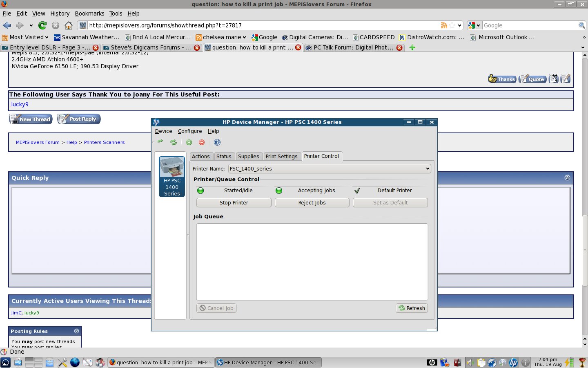
Task: Open the Configure menu in HP Device Manager
Action: click(190, 131)
